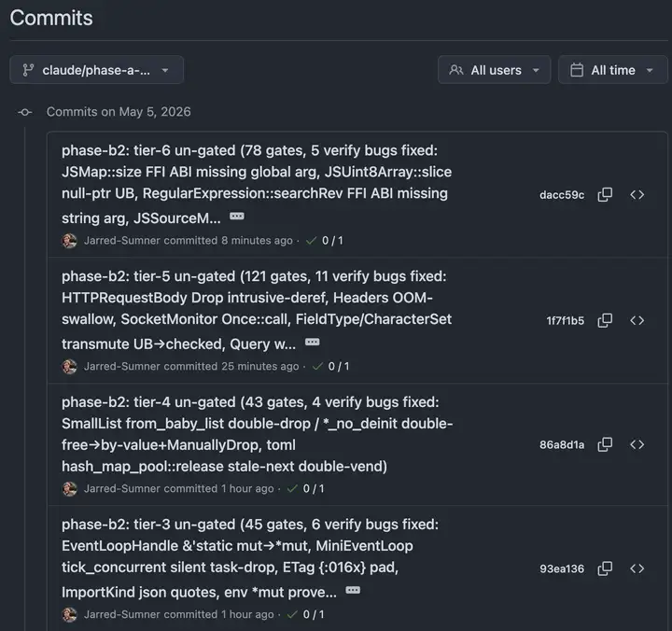Expand the tier-3 commit message ellipsis
This screenshot has width=672, height=631.
click(x=353, y=590)
